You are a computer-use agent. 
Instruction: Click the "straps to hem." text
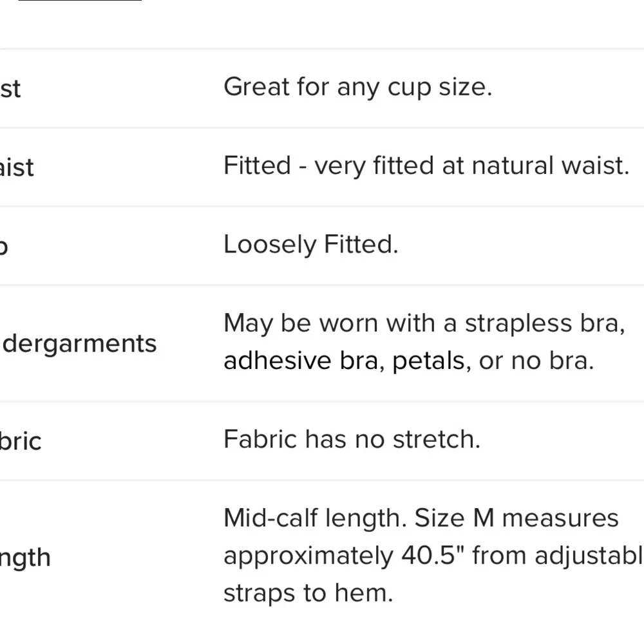pyautogui.click(x=308, y=593)
